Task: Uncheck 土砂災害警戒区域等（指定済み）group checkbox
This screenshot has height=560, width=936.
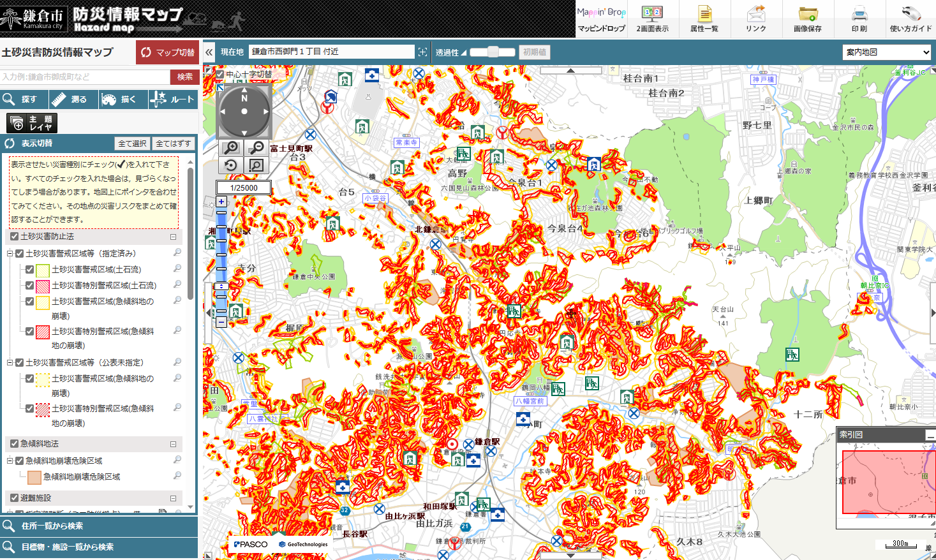Action: pos(20,253)
